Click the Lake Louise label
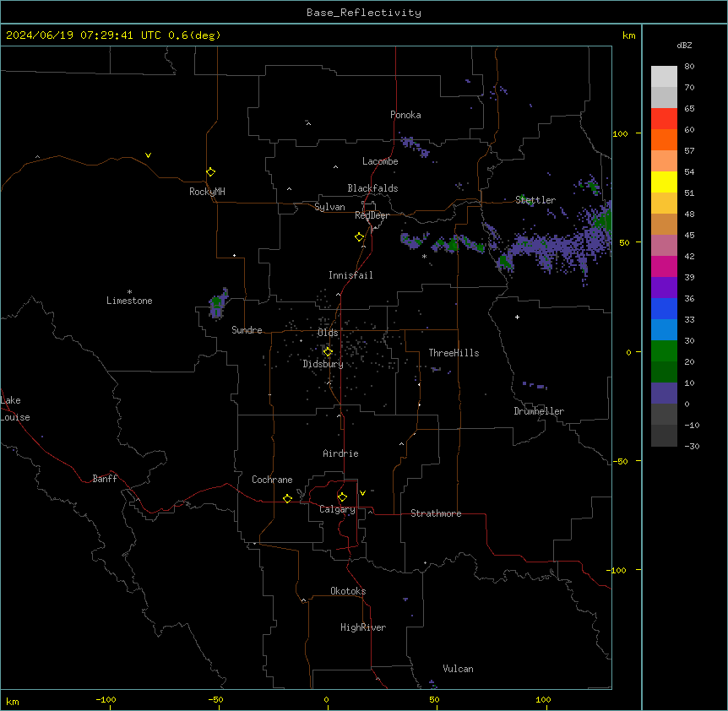Image resolution: width=728 pixels, height=711 pixels. pos(14,409)
